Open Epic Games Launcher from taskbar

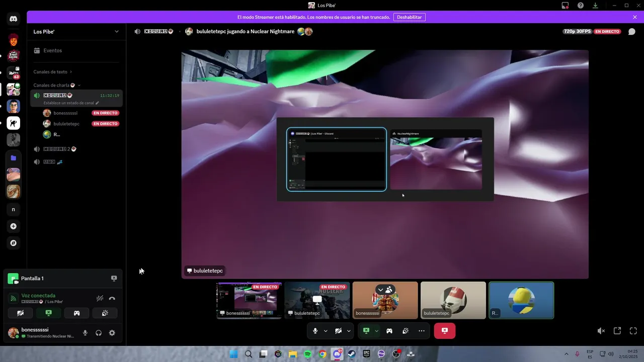point(367,354)
